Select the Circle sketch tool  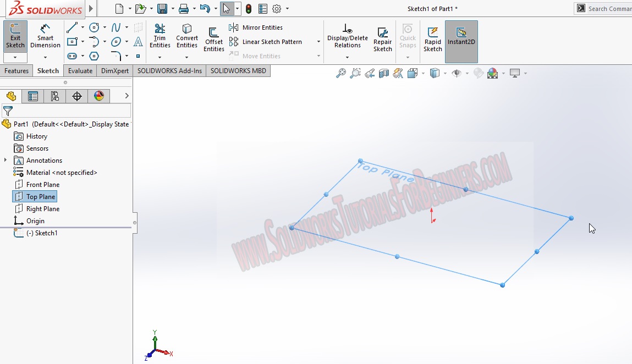click(94, 27)
